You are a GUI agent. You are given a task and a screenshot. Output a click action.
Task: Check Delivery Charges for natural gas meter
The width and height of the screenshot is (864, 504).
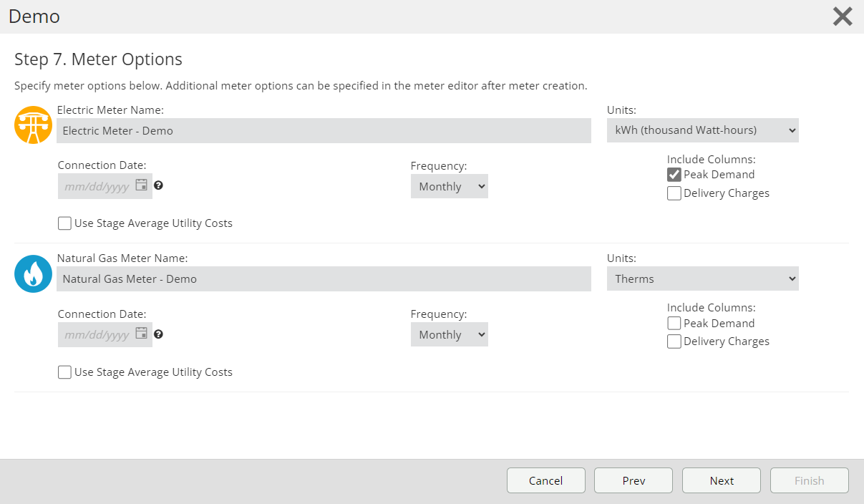(x=674, y=341)
